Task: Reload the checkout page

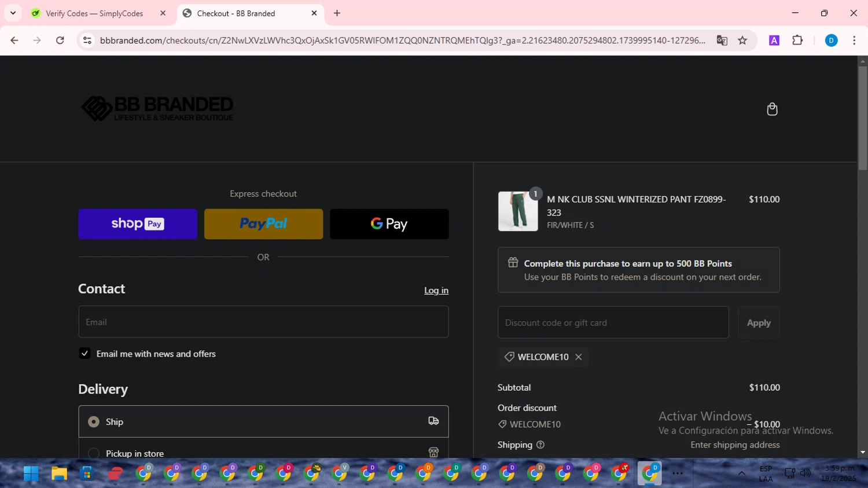Action: pyautogui.click(x=60, y=41)
